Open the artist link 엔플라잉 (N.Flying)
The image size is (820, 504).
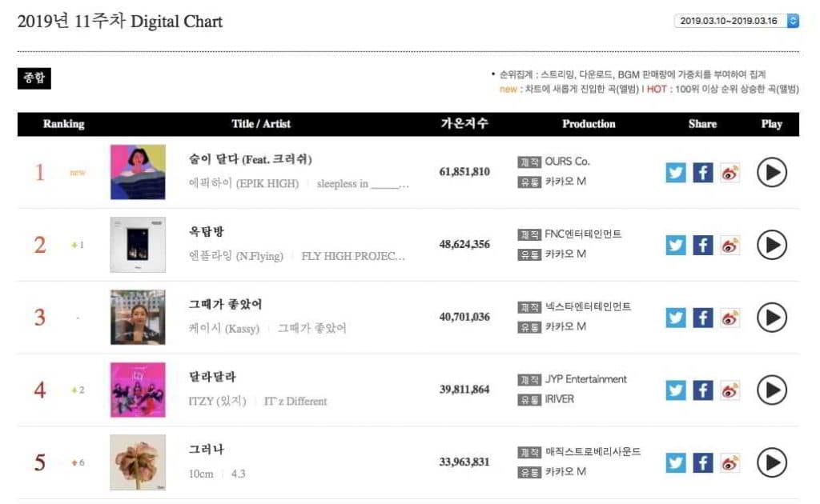pos(236,256)
